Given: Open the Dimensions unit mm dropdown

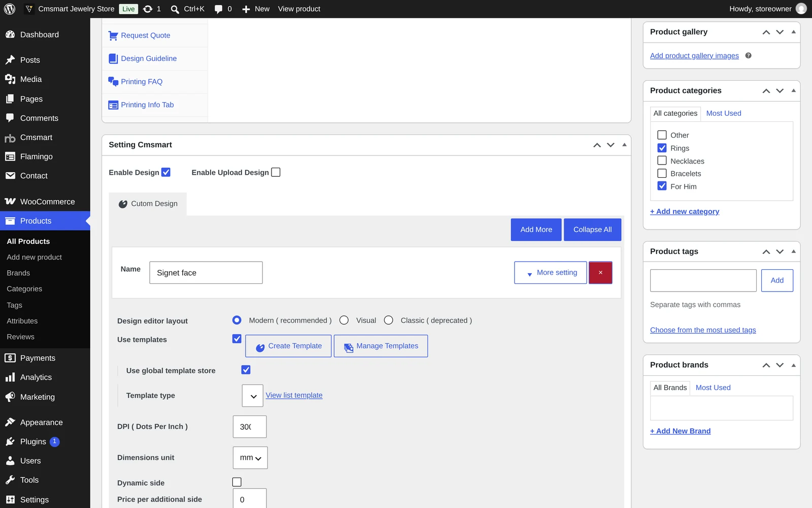Looking at the screenshot, I should click(x=250, y=458).
